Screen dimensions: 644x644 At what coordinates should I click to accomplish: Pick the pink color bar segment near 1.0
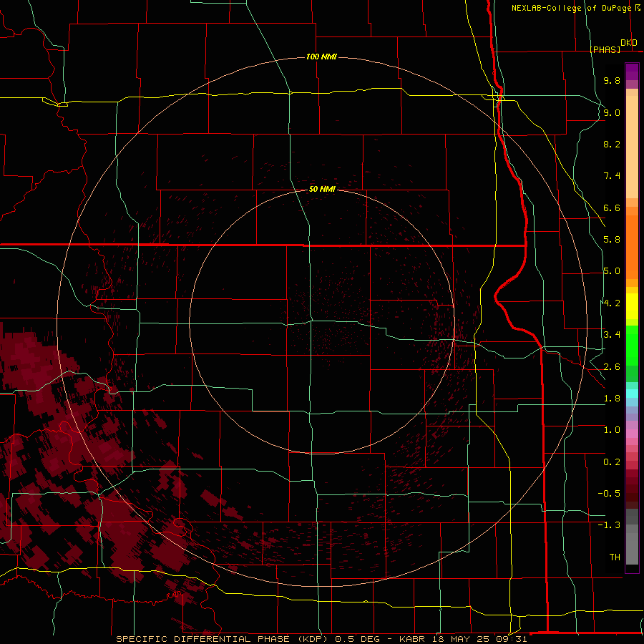pos(632,434)
